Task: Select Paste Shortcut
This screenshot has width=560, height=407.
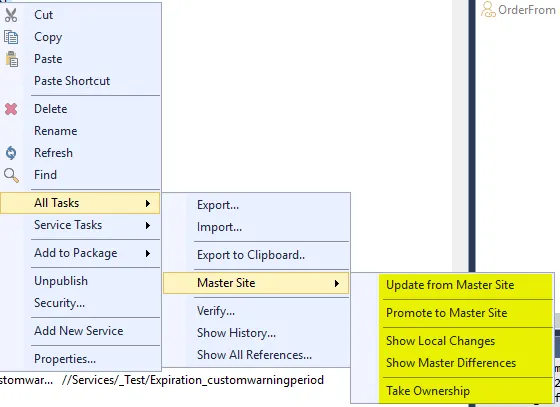Action: tap(81, 81)
